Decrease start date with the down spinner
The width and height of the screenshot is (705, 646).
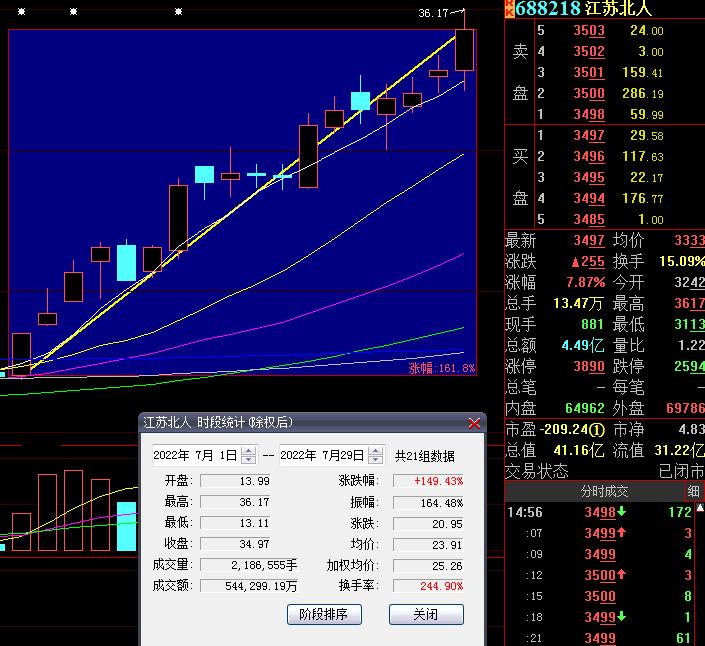(x=249, y=460)
